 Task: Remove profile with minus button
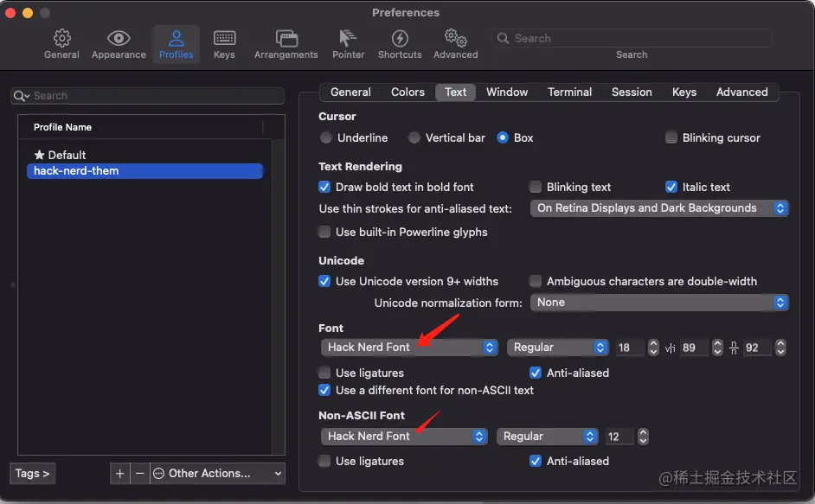click(139, 474)
